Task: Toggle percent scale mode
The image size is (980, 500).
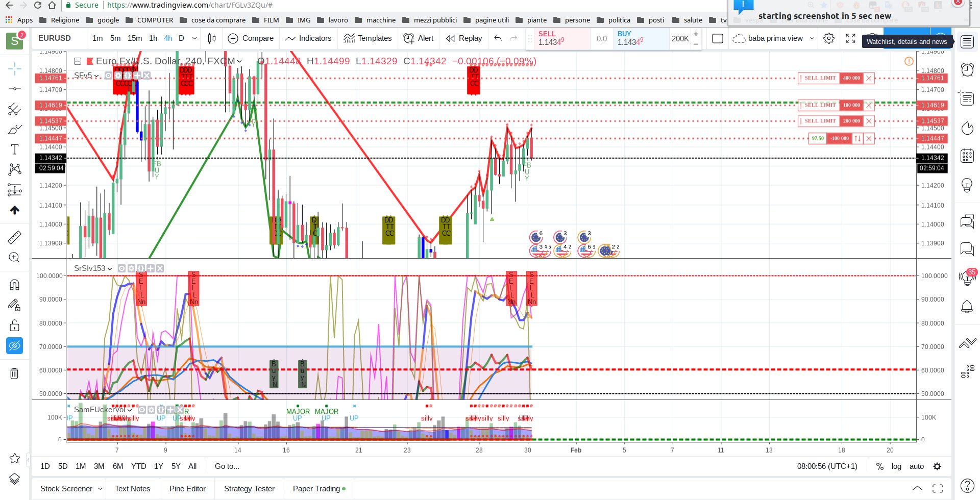Action: [879, 466]
